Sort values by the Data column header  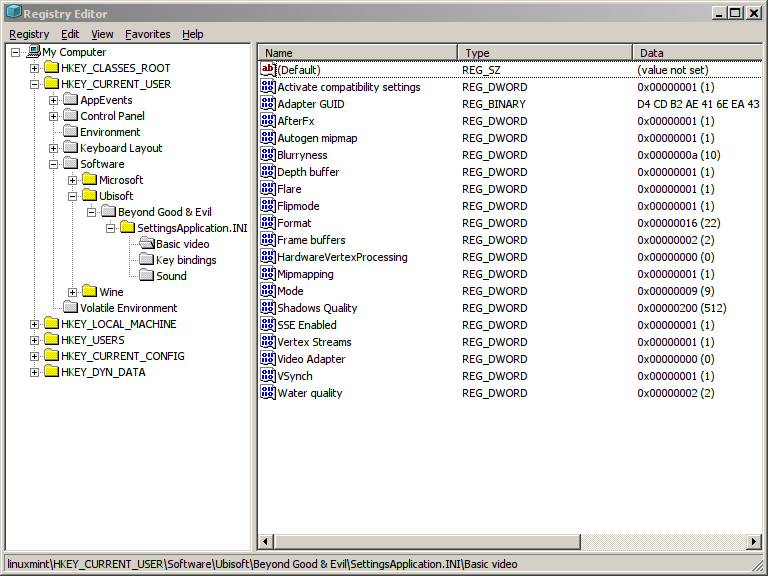[x=697, y=52]
